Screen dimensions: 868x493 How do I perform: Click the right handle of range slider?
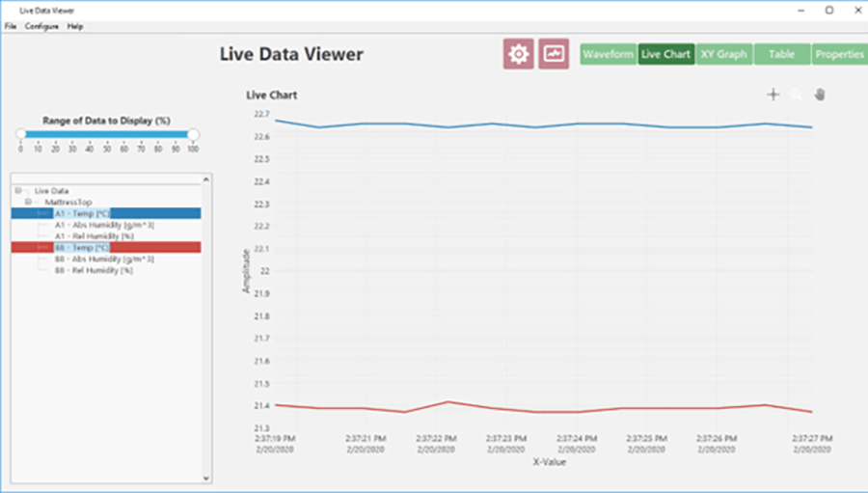193,134
